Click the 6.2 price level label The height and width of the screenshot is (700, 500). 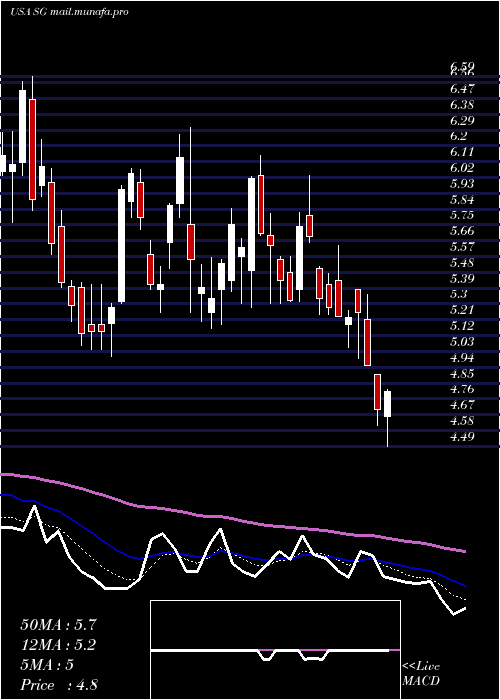[459, 136]
